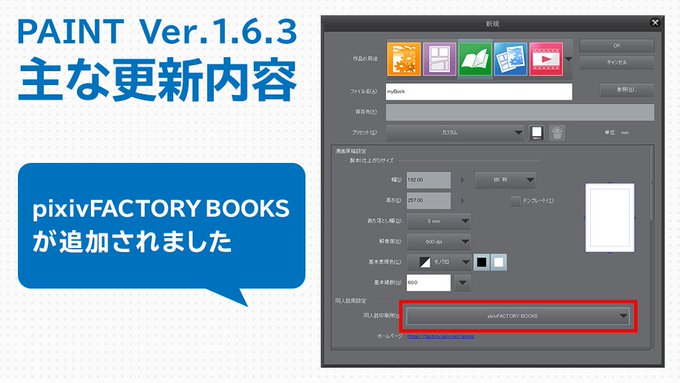Open the basic expression color モノクロ dropdown
Viewport: 680px width, 383px height.
point(438,262)
